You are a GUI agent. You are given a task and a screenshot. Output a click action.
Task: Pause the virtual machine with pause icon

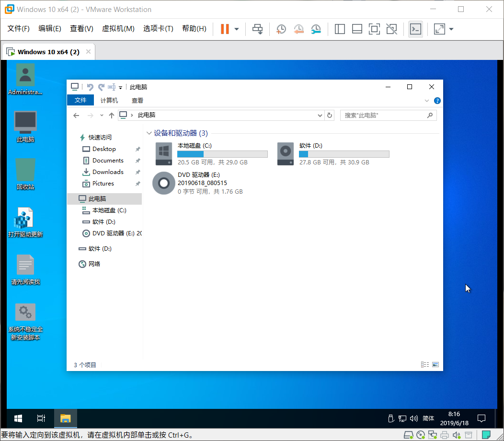click(x=225, y=29)
